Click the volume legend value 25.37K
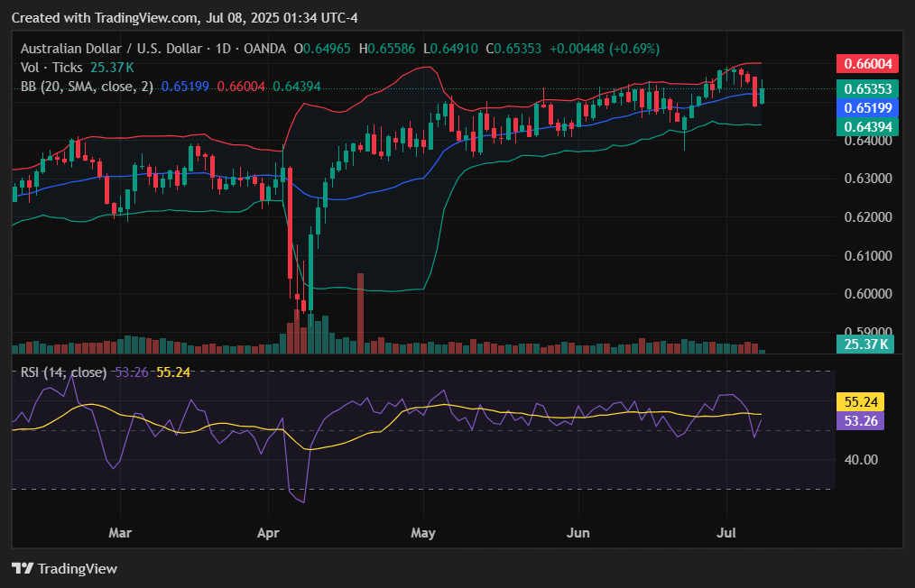This screenshot has width=915, height=588. 112,68
